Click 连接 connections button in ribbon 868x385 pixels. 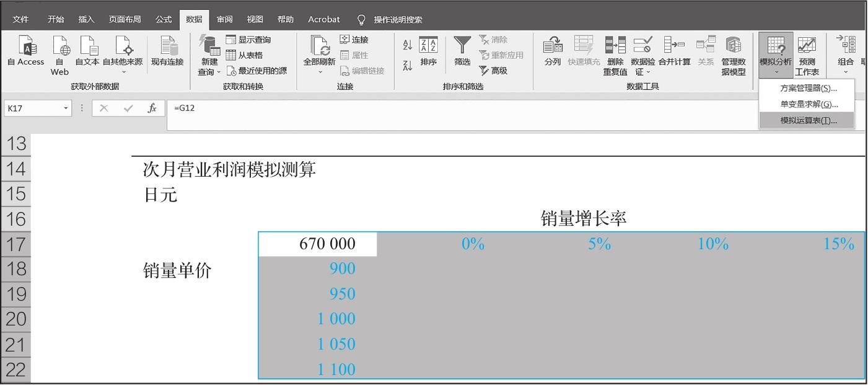click(x=354, y=40)
